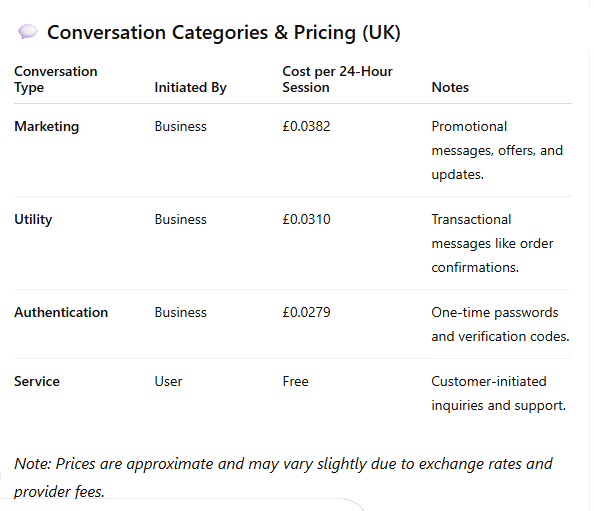Click the Conversation Type column header
The height and width of the screenshot is (511, 594).
(56, 79)
